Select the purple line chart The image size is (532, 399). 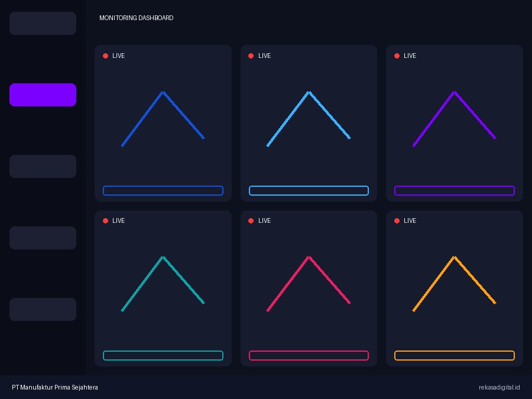pos(455,119)
